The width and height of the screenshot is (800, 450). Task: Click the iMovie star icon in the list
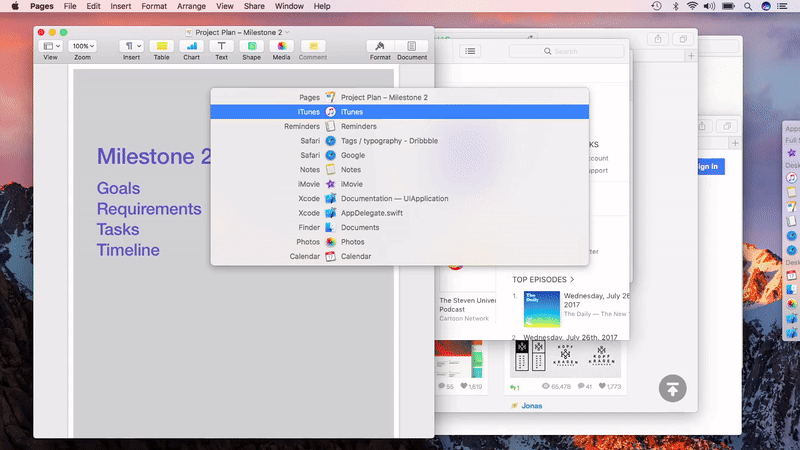(331, 184)
